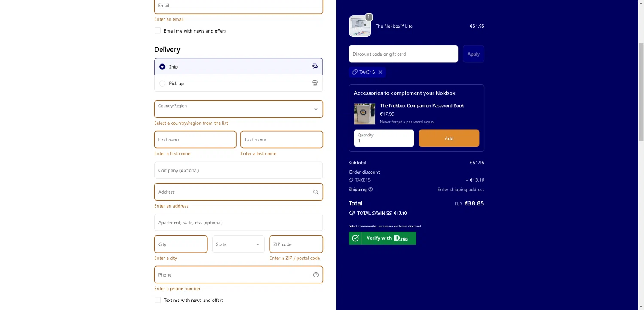644x310 pixels.
Task: Focus the Last name field
Action: click(x=282, y=140)
